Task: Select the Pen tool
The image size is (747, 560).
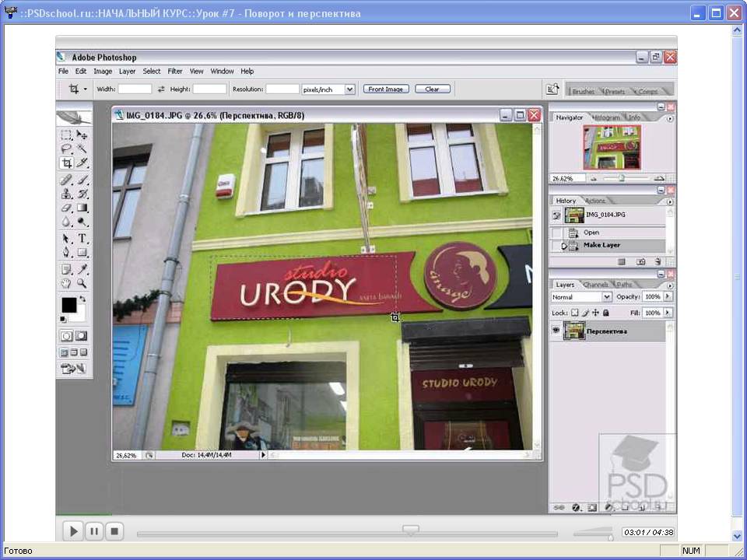Action: 67,252
